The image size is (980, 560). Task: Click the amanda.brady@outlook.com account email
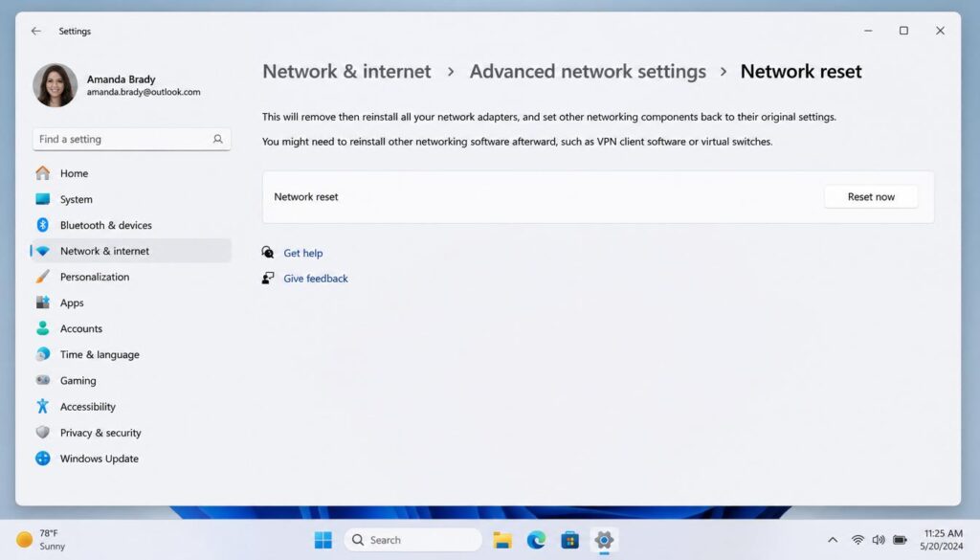click(144, 92)
